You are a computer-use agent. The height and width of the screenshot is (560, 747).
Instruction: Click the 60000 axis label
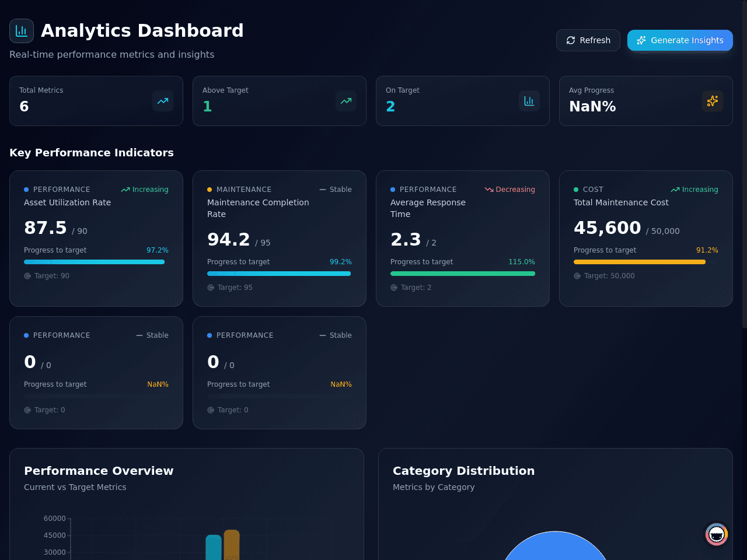(x=55, y=519)
